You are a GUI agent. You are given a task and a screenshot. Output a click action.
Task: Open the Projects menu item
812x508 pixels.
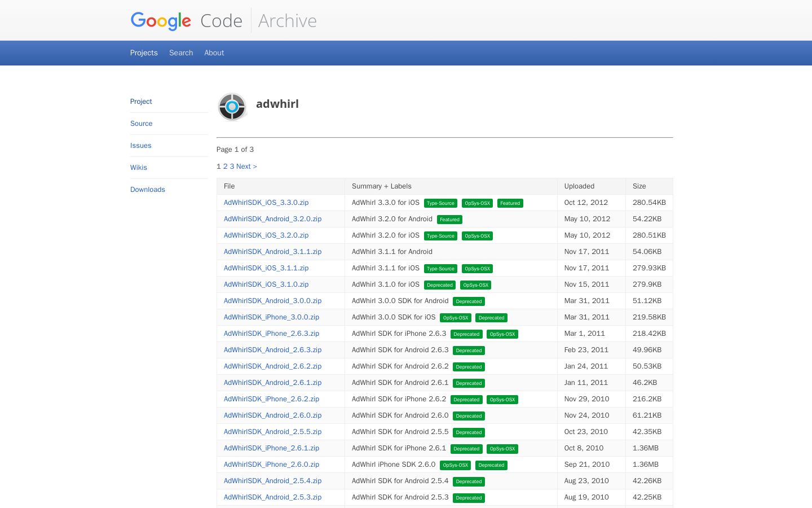coord(144,53)
